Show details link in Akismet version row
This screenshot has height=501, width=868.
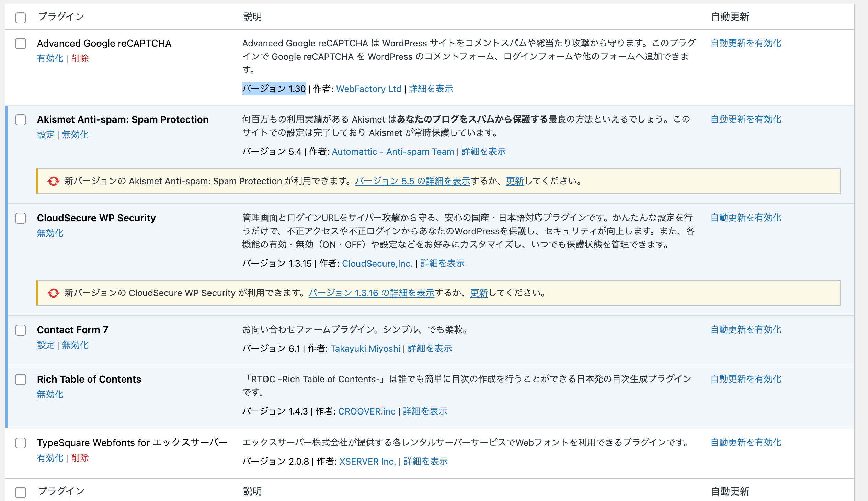click(484, 152)
